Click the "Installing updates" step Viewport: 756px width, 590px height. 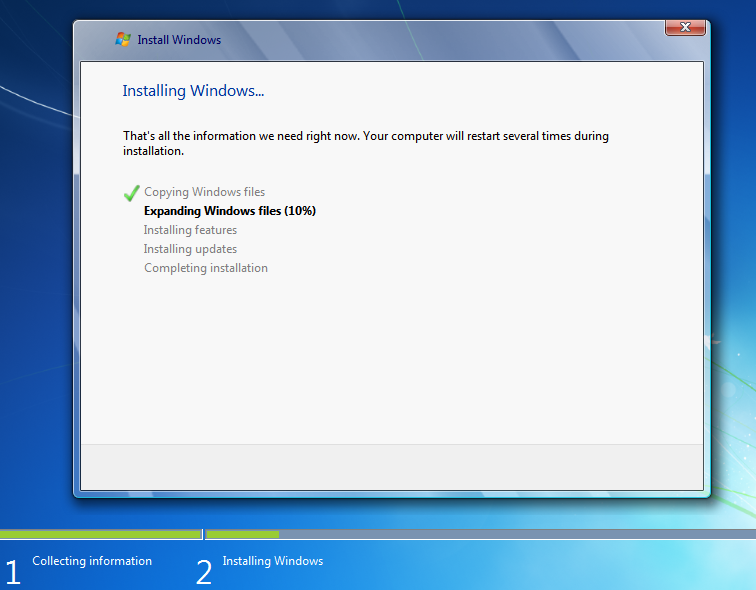click(x=190, y=249)
